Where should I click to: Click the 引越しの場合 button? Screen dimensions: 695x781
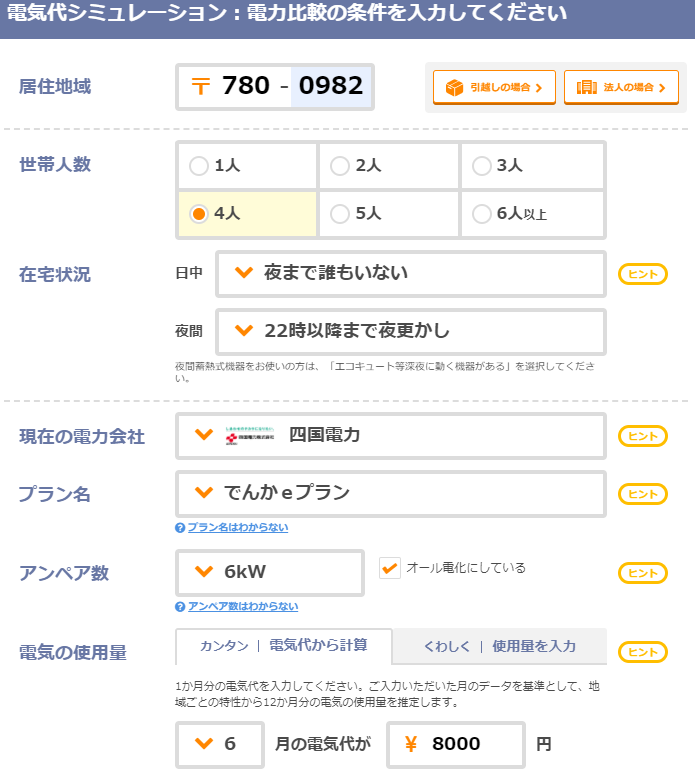click(494, 88)
